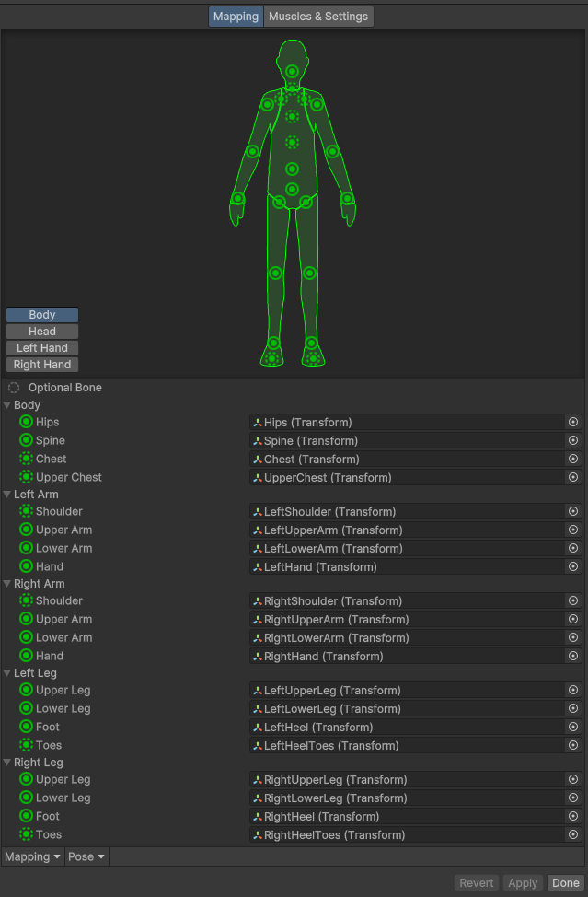The width and height of the screenshot is (588, 897).
Task: Show the Body view of the avatar
Action: click(x=42, y=315)
